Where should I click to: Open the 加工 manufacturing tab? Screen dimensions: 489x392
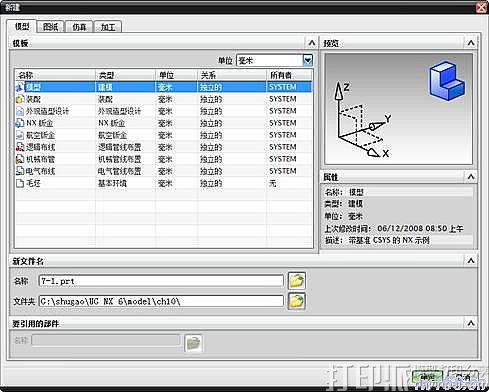[108, 27]
